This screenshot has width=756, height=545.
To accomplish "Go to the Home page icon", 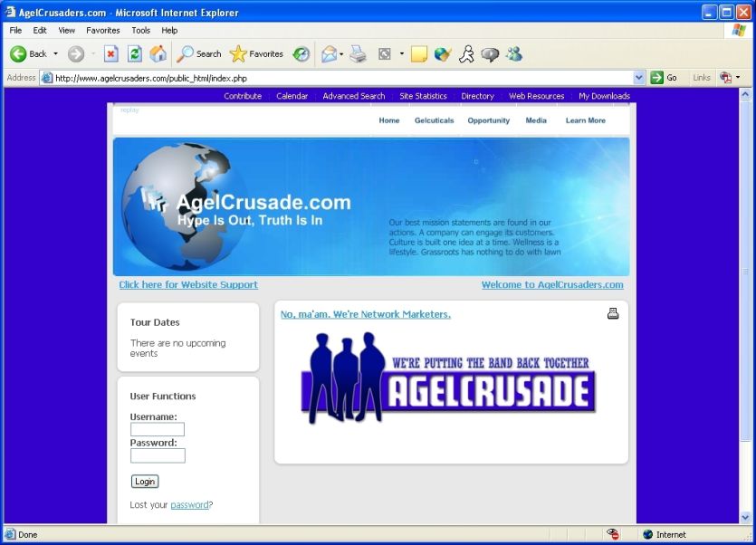I will pyautogui.click(x=158, y=54).
